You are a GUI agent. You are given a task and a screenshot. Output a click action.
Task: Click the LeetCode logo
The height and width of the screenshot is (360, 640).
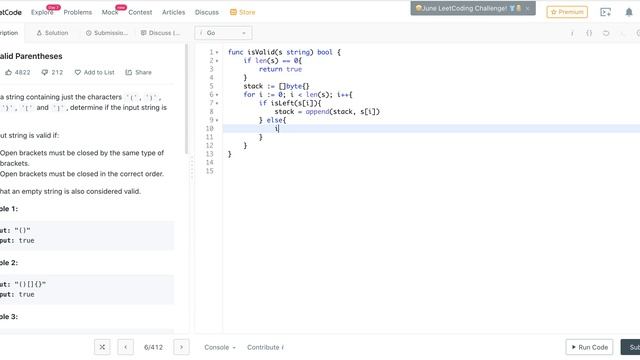10,12
